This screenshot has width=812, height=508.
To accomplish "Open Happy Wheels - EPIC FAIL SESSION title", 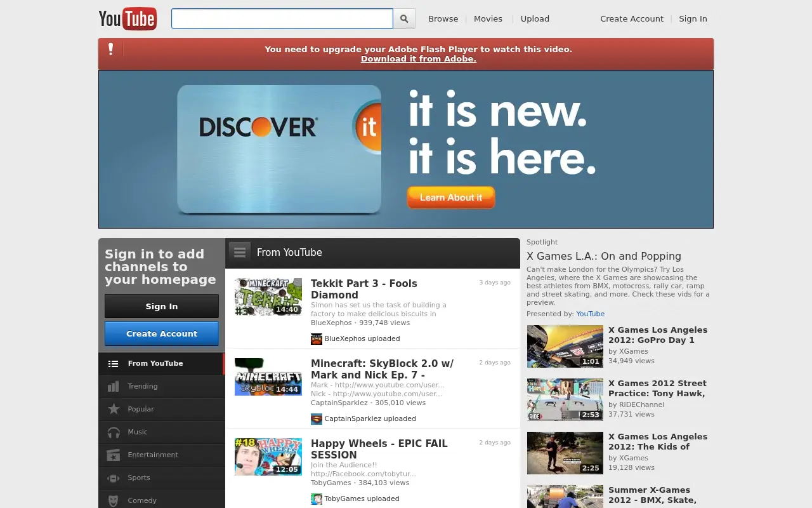I will point(379,449).
